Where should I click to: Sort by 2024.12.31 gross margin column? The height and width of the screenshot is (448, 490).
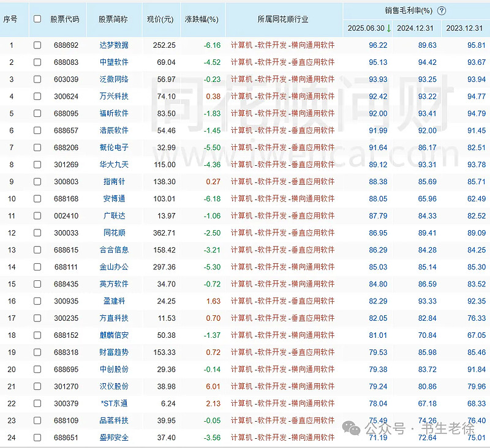click(415, 28)
